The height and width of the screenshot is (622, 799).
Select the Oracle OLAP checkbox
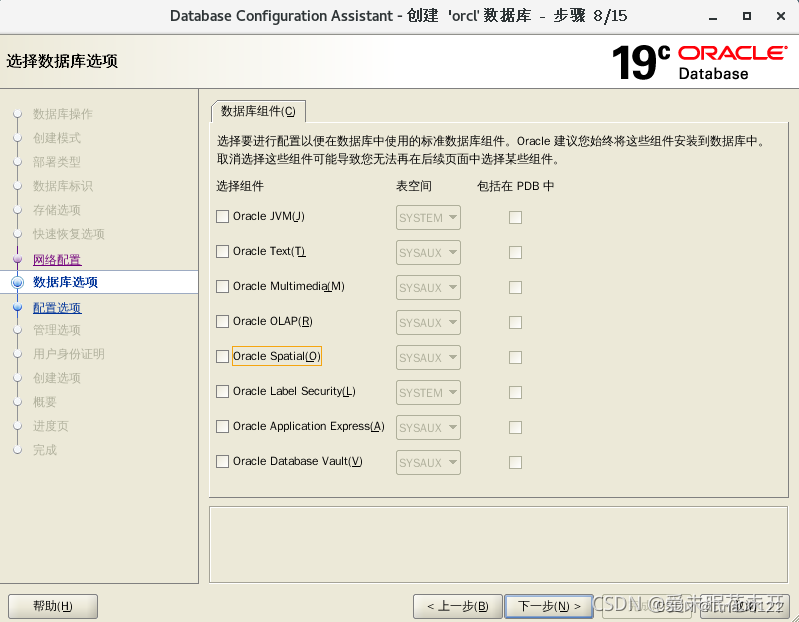click(222, 322)
